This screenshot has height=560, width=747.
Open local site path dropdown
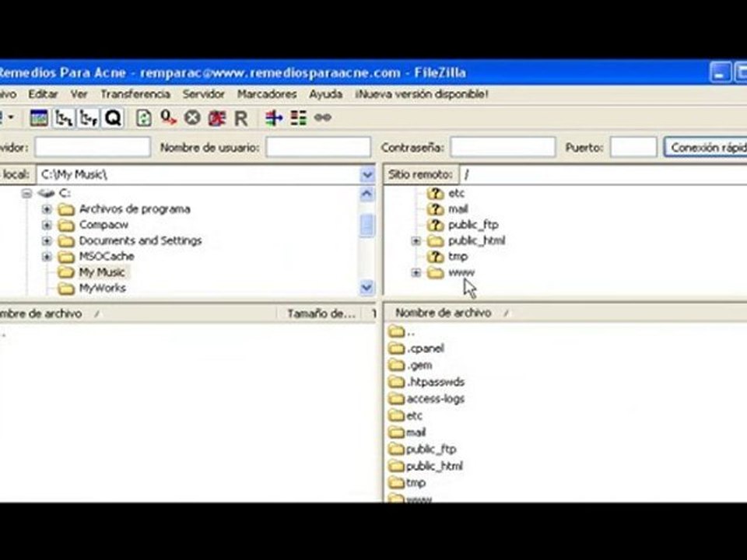[x=367, y=175]
